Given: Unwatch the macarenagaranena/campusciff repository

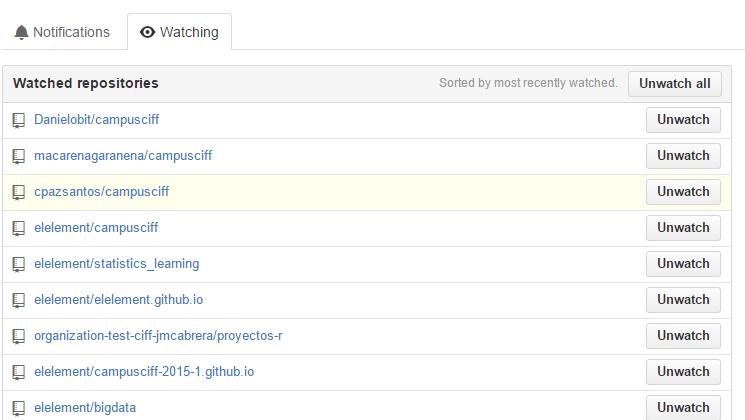Looking at the screenshot, I should (683, 156).
